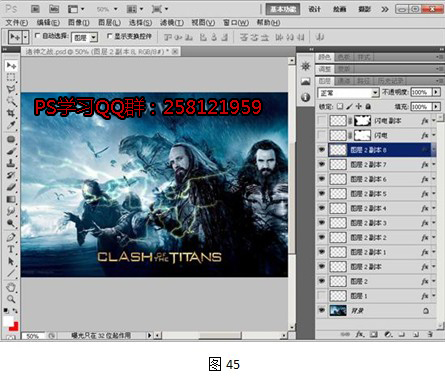Select the Zoom tool in toolbox

click(x=11, y=299)
